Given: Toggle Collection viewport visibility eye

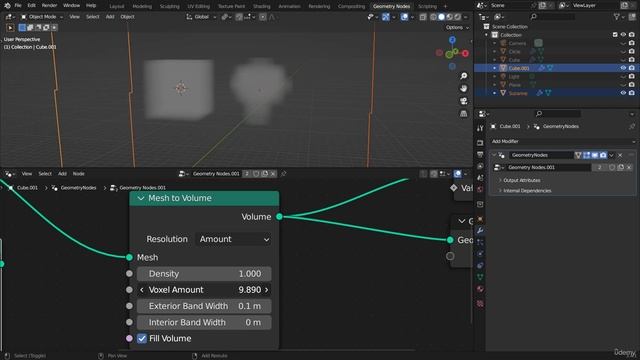Looking at the screenshot, I should (x=623, y=35).
